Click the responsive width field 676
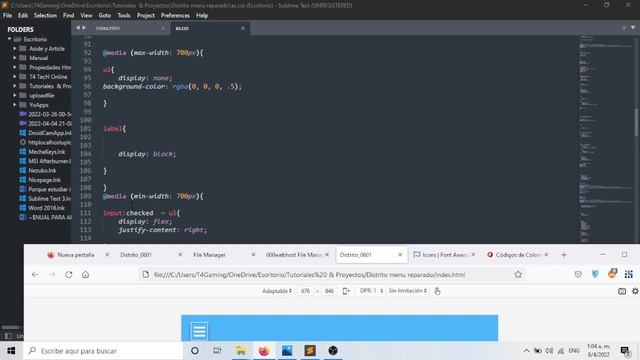The width and height of the screenshot is (640, 360). [x=305, y=291]
